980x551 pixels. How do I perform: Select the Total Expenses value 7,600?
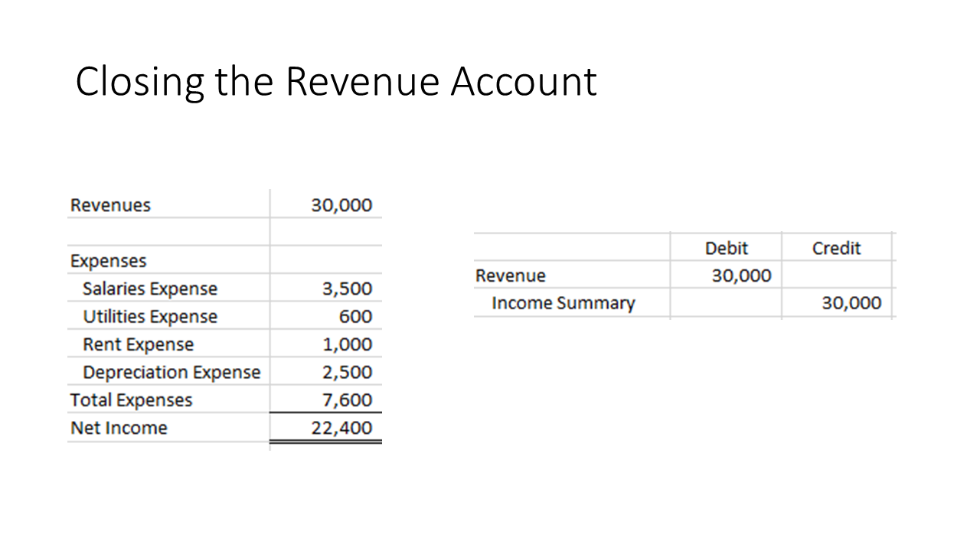(347, 399)
